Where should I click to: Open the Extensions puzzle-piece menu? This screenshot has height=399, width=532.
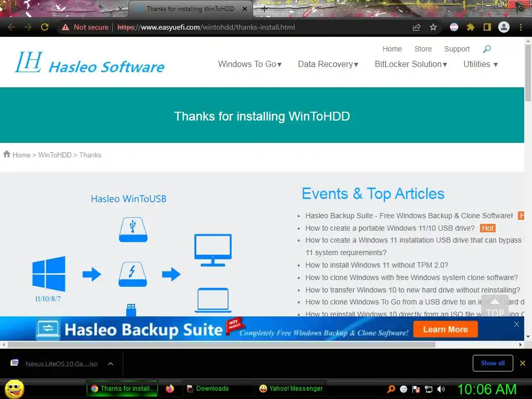click(470, 27)
